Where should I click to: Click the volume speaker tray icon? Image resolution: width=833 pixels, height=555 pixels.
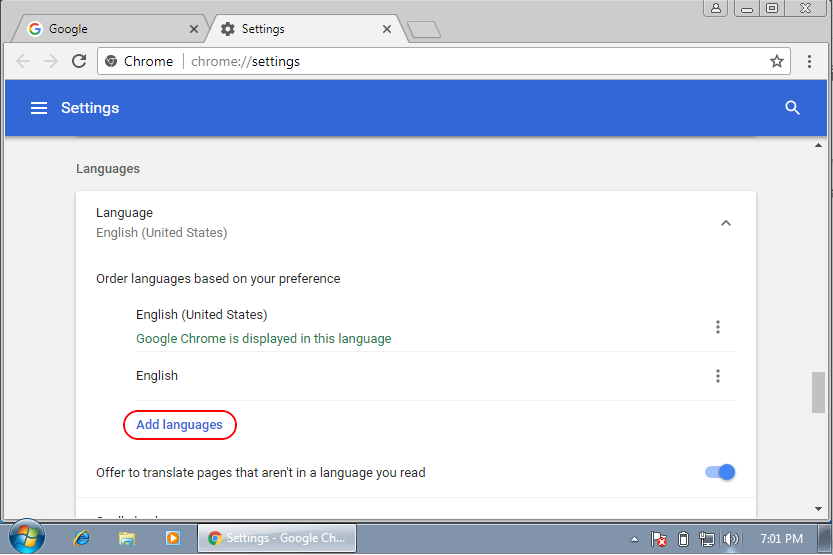coord(731,539)
